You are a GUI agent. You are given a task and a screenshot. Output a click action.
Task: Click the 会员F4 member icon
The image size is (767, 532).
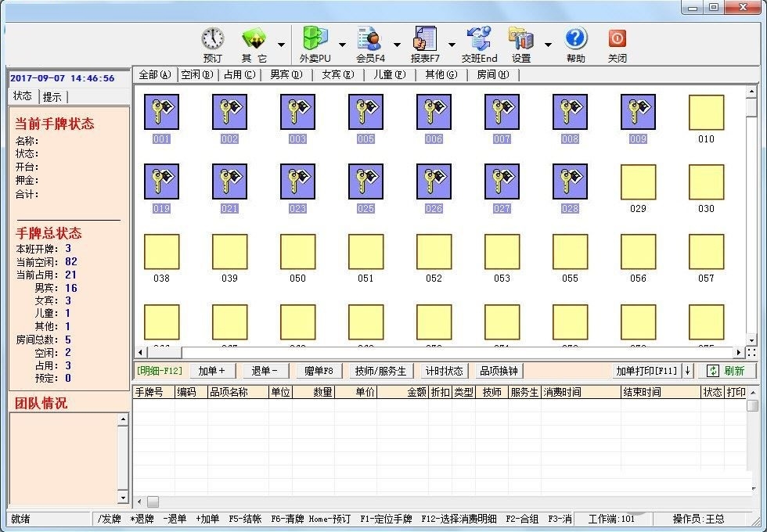(x=369, y=39)
